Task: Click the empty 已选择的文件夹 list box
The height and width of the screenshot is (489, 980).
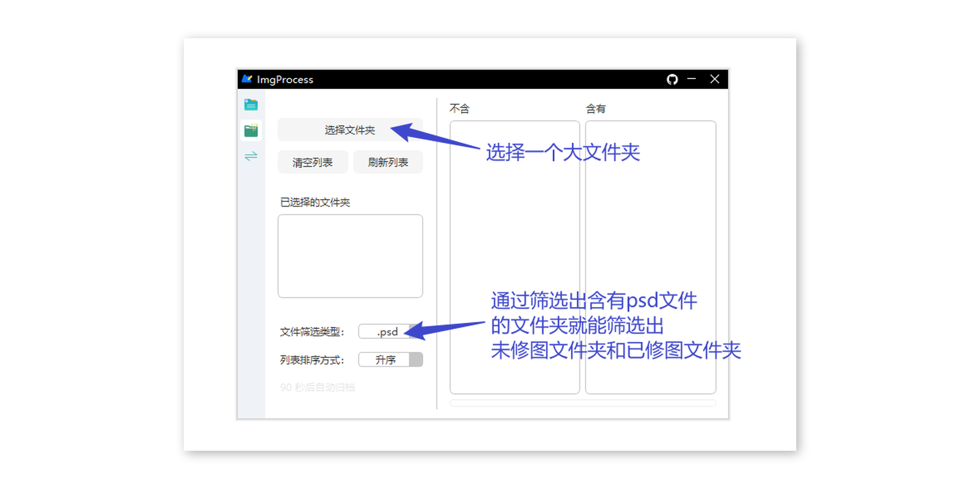Action: point(350,255)
